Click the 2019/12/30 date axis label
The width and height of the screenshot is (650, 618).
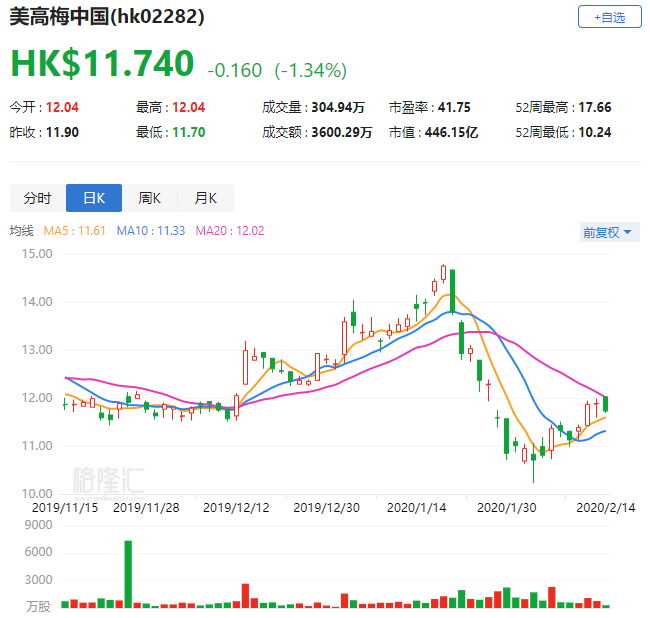[326, 507]
